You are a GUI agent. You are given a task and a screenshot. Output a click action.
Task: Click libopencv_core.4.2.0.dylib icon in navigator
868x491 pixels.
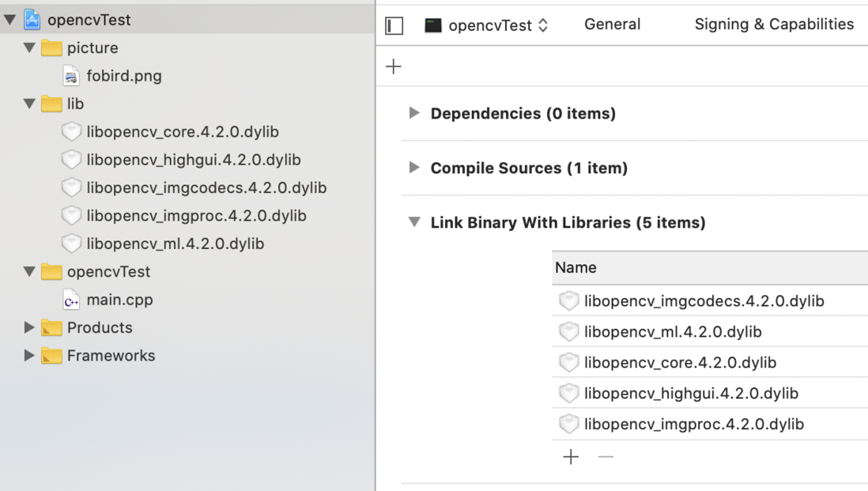[71, 132]
